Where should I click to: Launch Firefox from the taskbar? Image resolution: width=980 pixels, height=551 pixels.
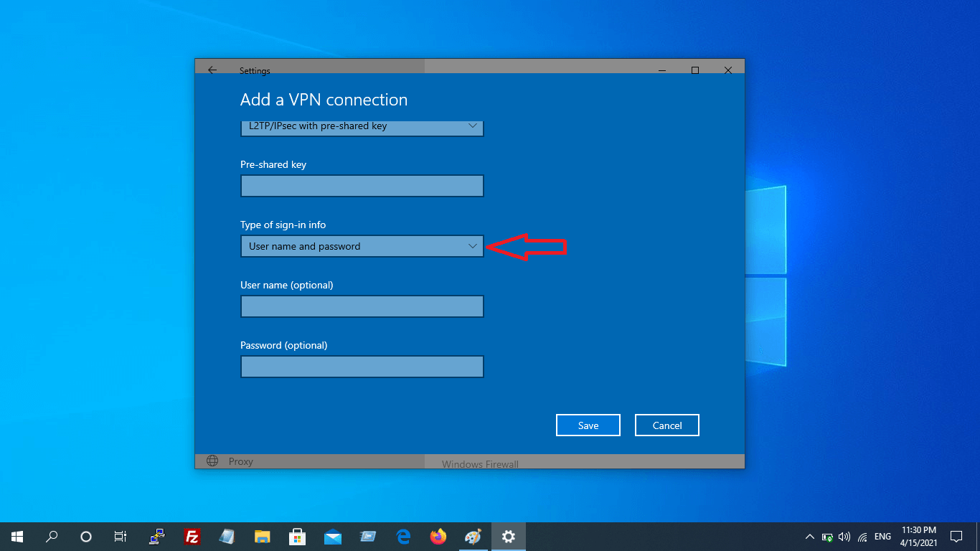[x=438, y=537]
